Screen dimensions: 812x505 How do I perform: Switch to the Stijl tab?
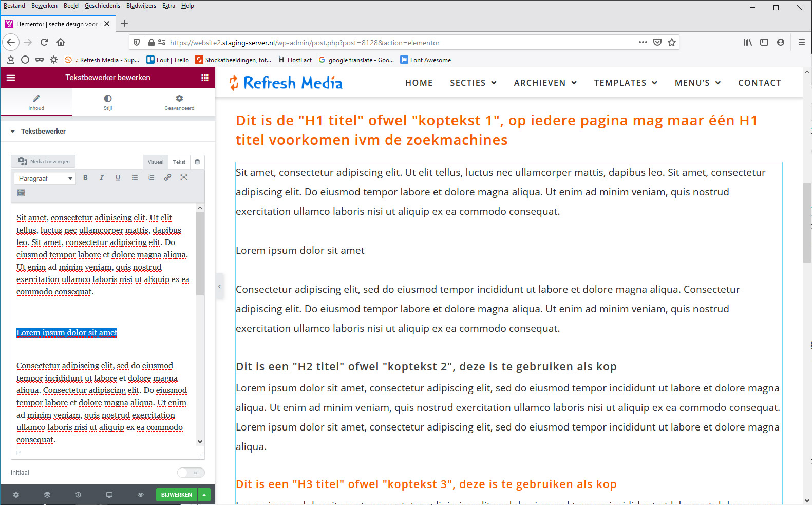click(x=108, y=102)
